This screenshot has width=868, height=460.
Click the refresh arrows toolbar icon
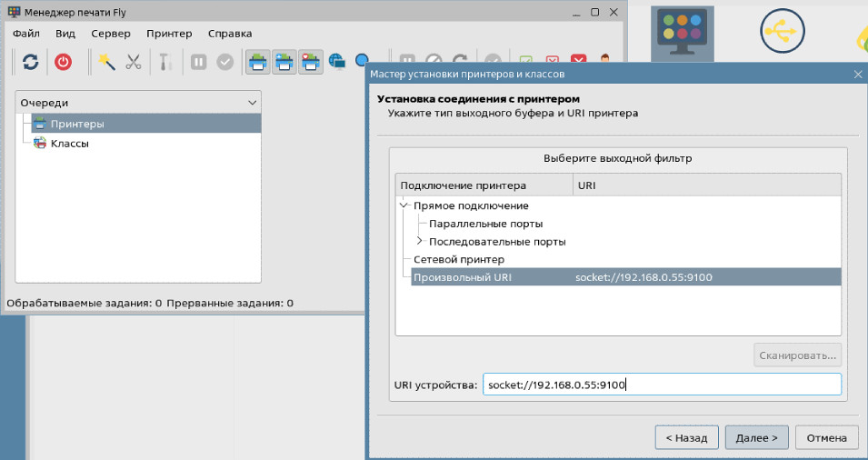click(x=31, y=62)
